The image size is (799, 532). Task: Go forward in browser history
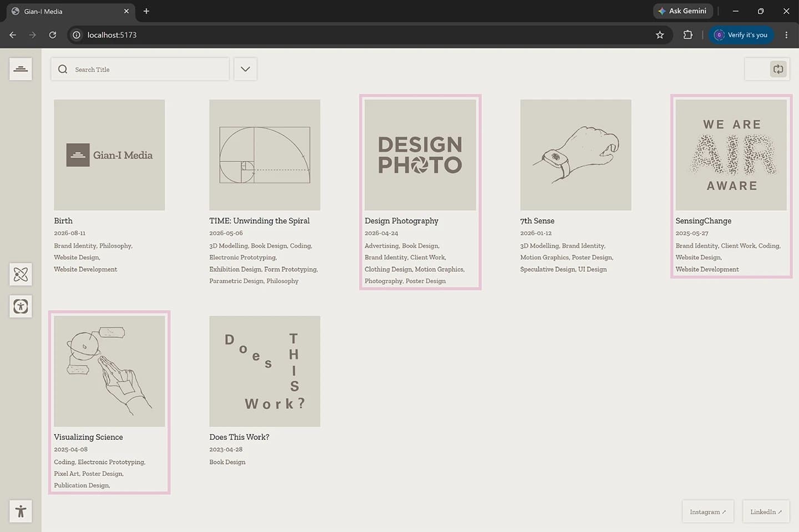[x=33, y=35]
